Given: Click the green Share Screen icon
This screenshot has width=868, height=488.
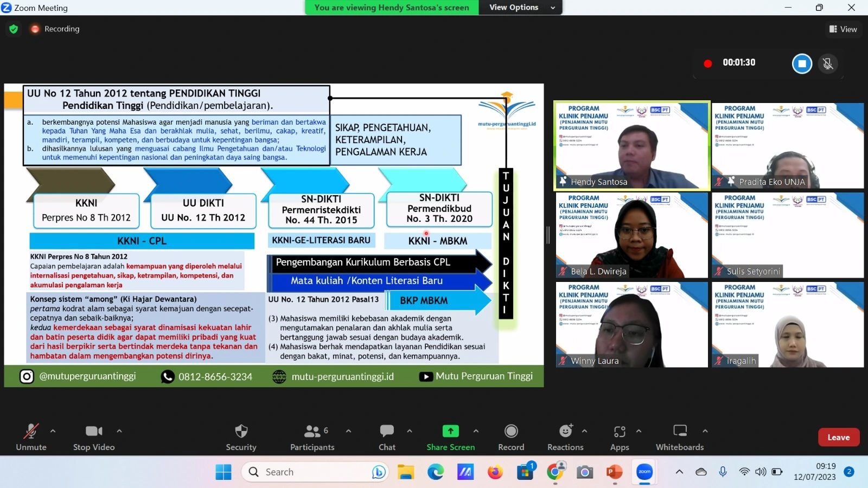Looking at the screenshot, I should coord(450,431).
